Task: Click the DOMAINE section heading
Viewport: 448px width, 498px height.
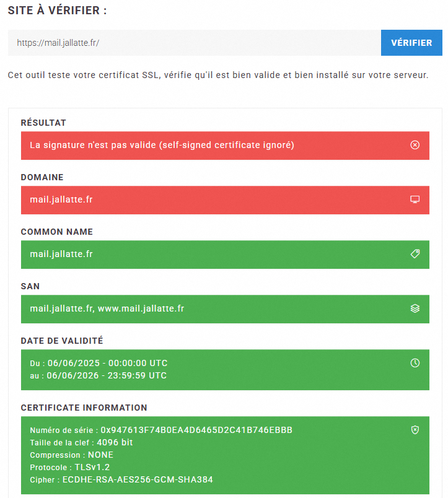Action: pyautogui.click(x=42, y=177)
